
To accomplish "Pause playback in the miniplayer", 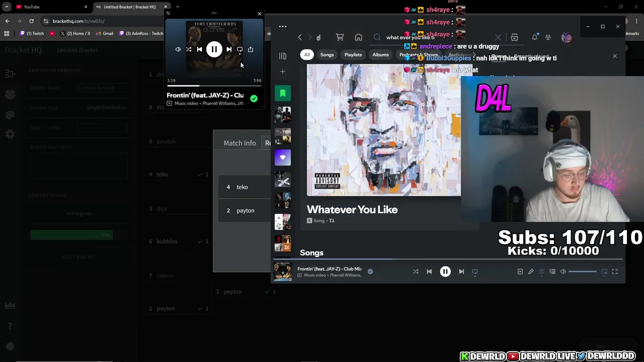I will point(214,49).
